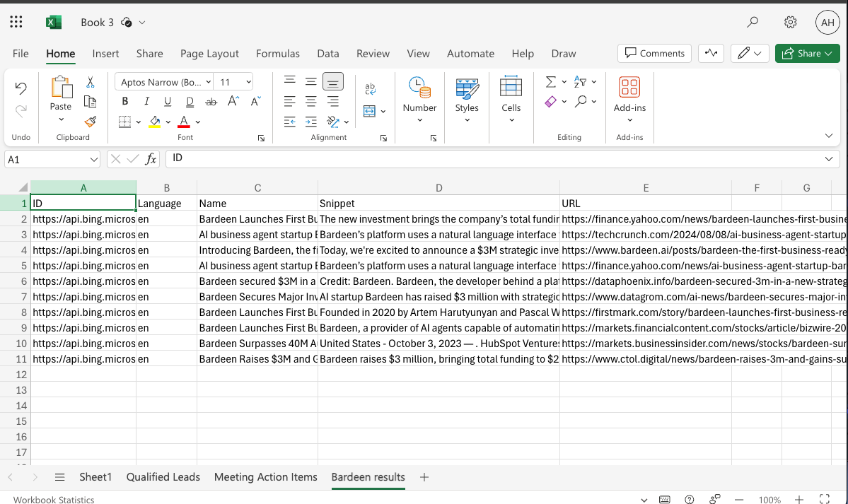The width and height of the screenshot is (848, 504).
Task: Open fill color dropdown arrow
Action: [168, 122]
